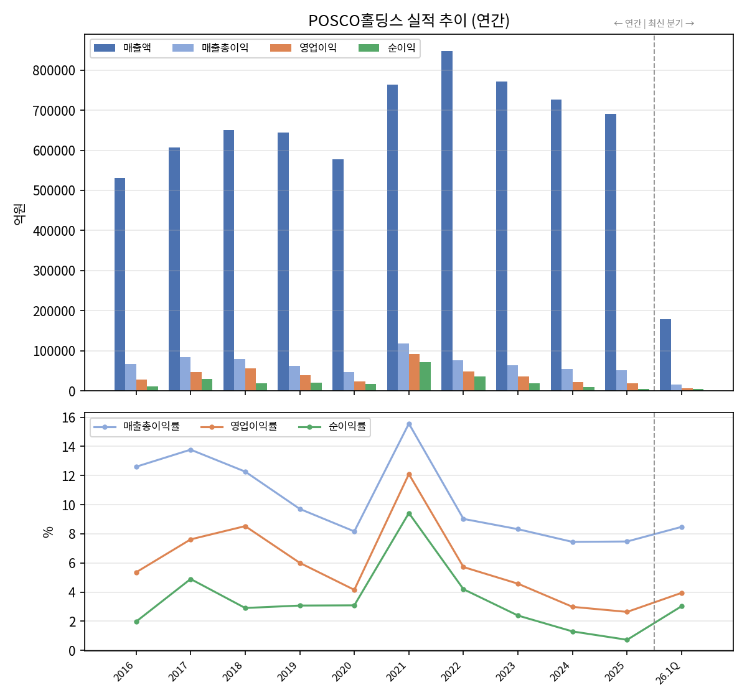Click the 순이익률 legend entry
747x700 pixels.
[332, 426]
